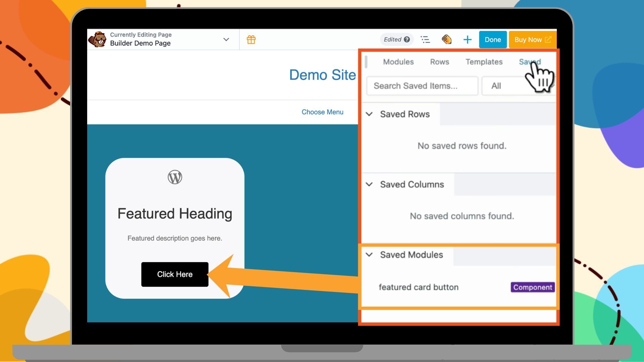This screenshot has width=644, height=362.
Task: Click the Beaver Builder beaver logo
Action: click(x=97, y=40)
